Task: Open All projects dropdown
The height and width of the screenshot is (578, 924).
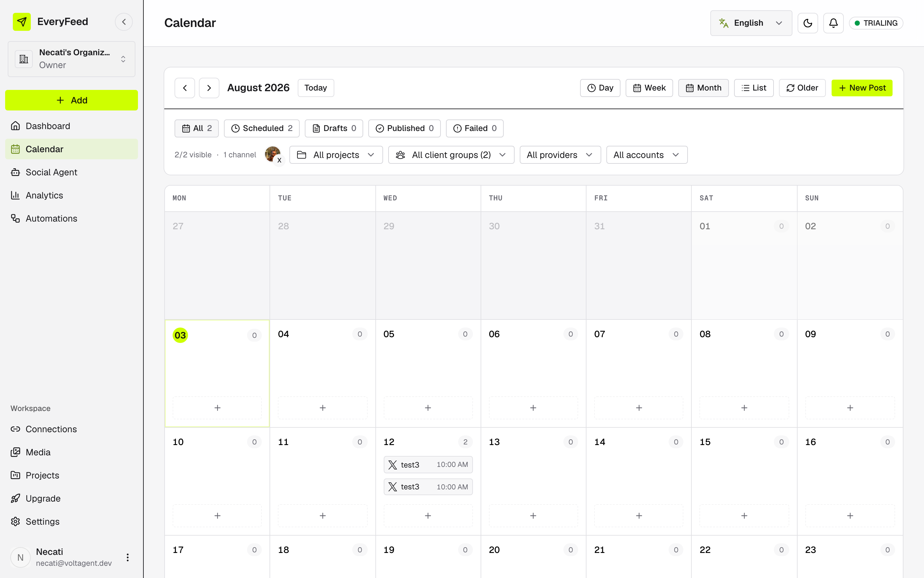Action: [x=336, y=155]
